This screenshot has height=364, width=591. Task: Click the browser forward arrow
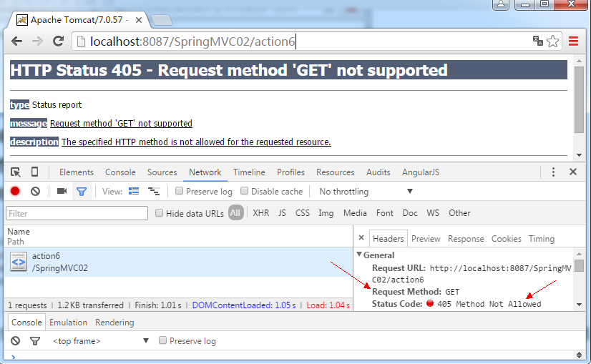pyautogui.click(x=37, y=41)
